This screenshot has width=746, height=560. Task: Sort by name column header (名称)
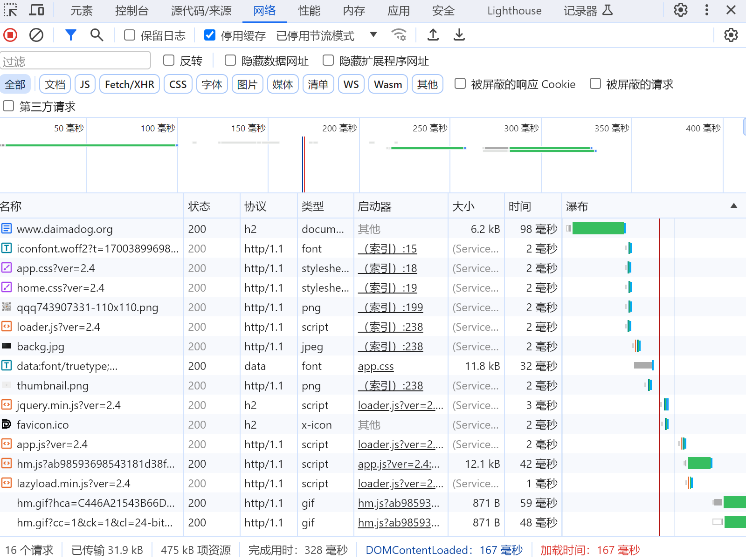(x=91, y=206)
